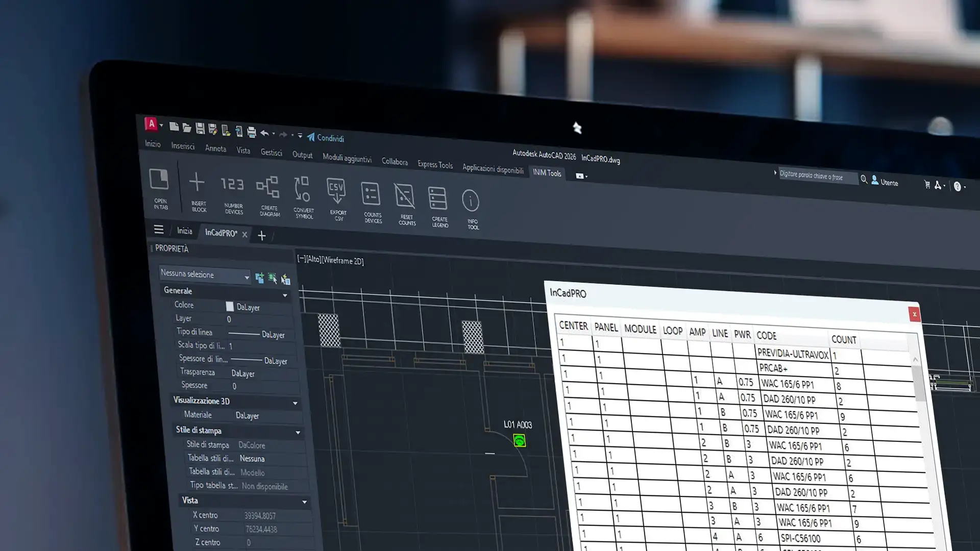Add a new drawing tab with plus

[x=262, y=236]
